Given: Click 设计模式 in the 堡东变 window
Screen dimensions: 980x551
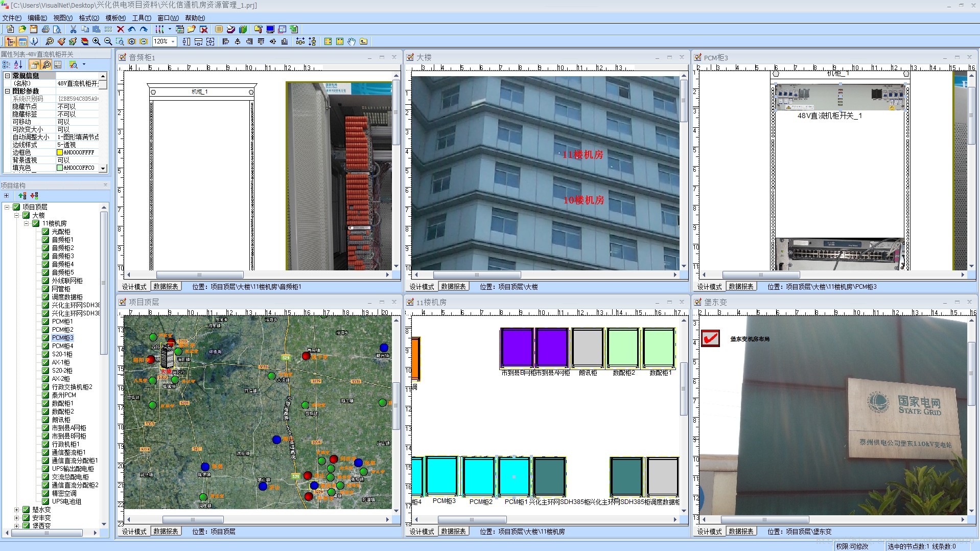Looking at the screenshot, I should click(x=709, y=532).
